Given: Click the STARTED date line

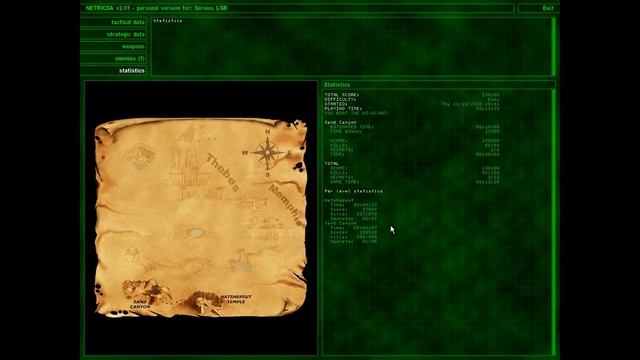Looking at the screenshot, I should [412, 104].
